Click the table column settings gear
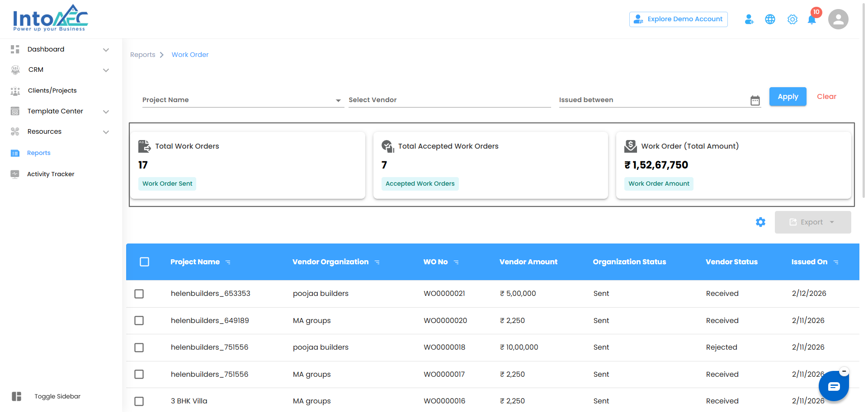 pyautogui.click(x=760, y=222)
